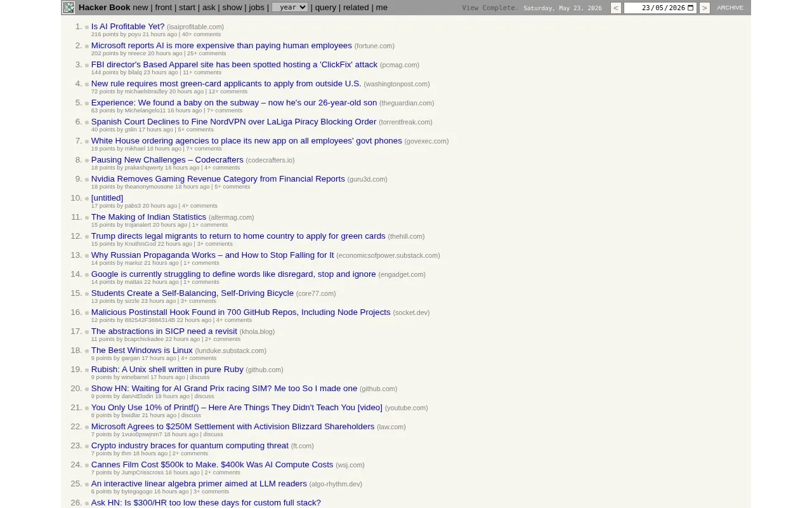Open 'Microsoft reports AI is more expensive' story
This screenshot has height=508, width=812.
(221, 46)
